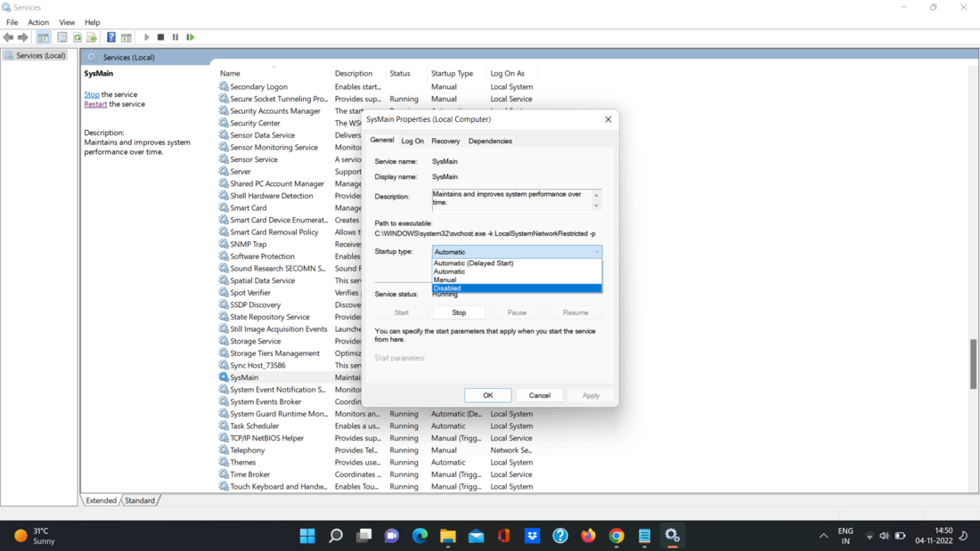Click the Restart Service toolbar icon

[191, 37]
